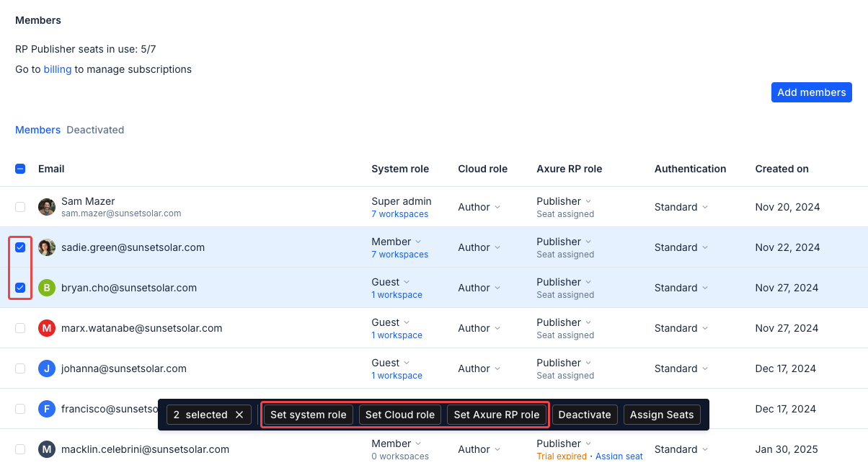Click francisco's blue F avatar
The width and height of the screenshot is (868, 468).
click(47, 409)
